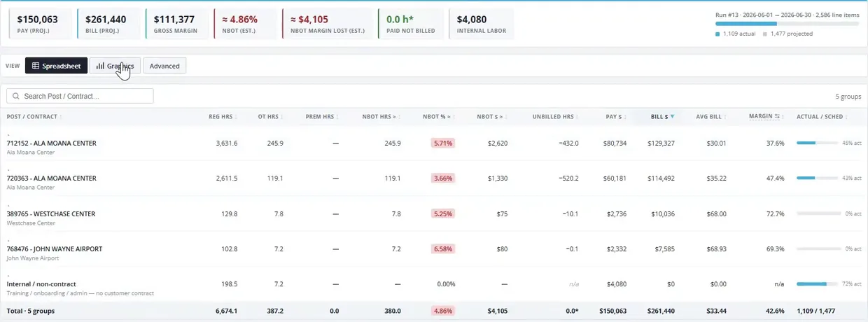Open the 0.0 h* PAID NOT BILLED card
The image size is (868, 322).
click(411, 24)
